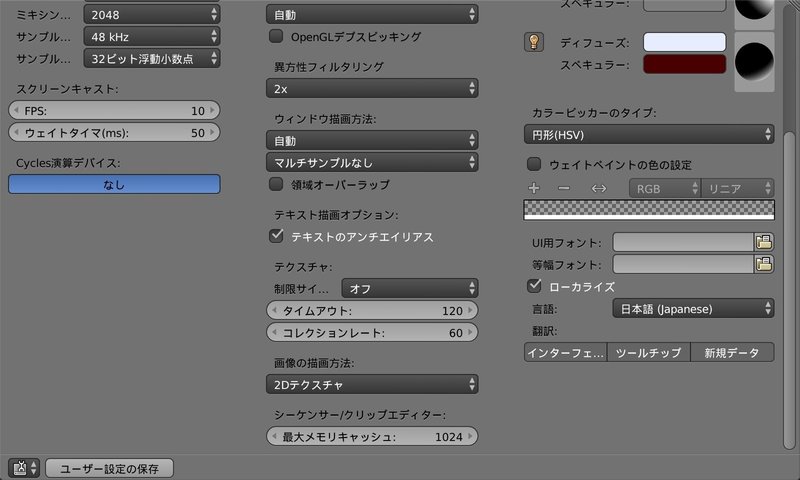The image size is (800, 480).
Task: Open the 2x anisotropic filtering dropdown
Action: coord(372,89)
